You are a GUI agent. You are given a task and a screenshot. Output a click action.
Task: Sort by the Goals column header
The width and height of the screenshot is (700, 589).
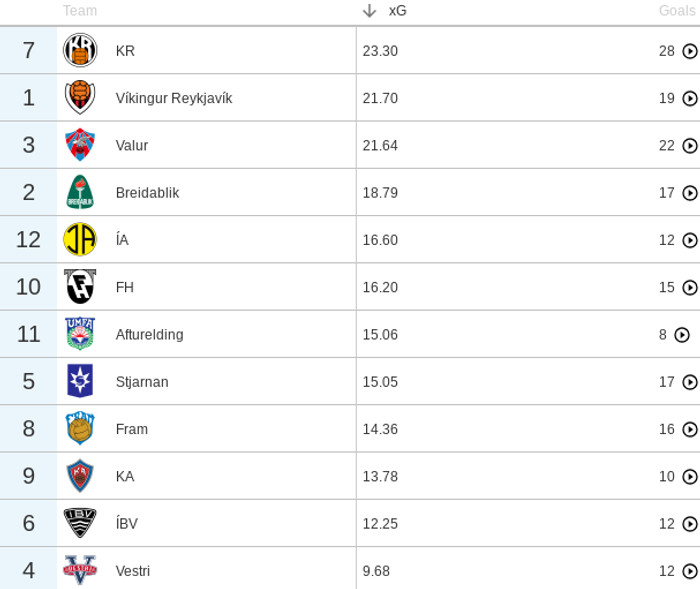(x=676, y=11)
